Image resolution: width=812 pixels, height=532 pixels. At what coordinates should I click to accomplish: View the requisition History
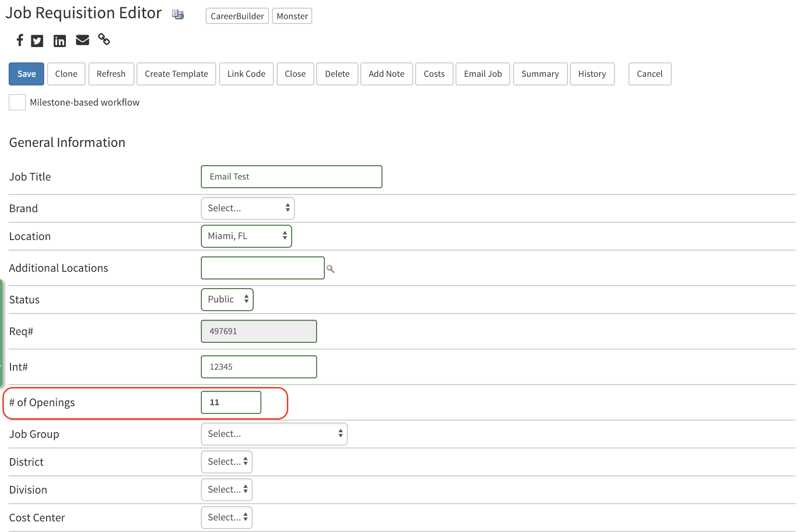coord(592,74)
